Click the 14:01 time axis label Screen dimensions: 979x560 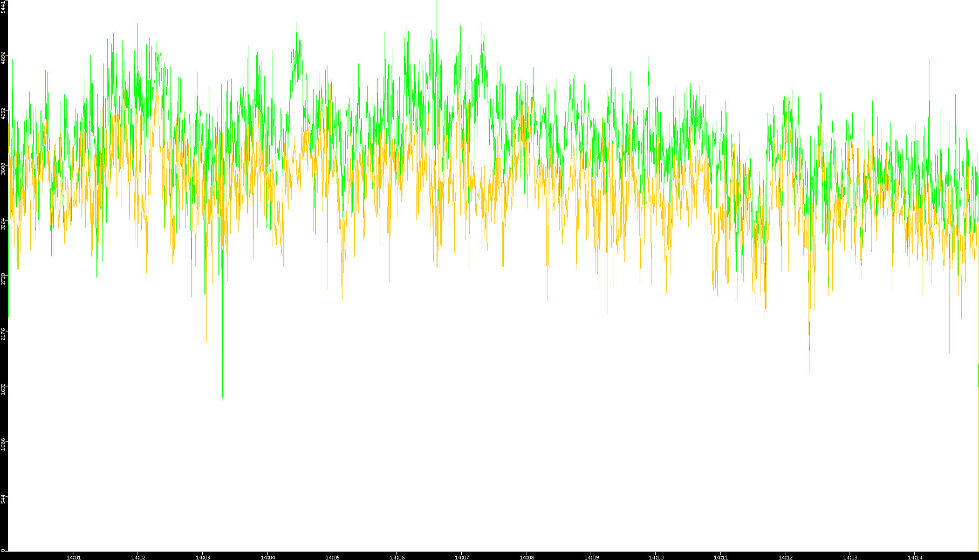click(73, 557)
